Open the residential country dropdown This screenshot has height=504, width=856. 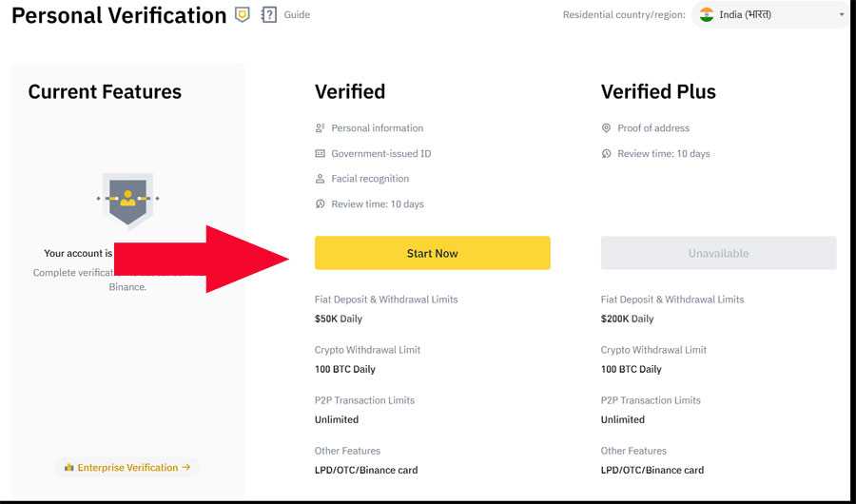point(770,15)
